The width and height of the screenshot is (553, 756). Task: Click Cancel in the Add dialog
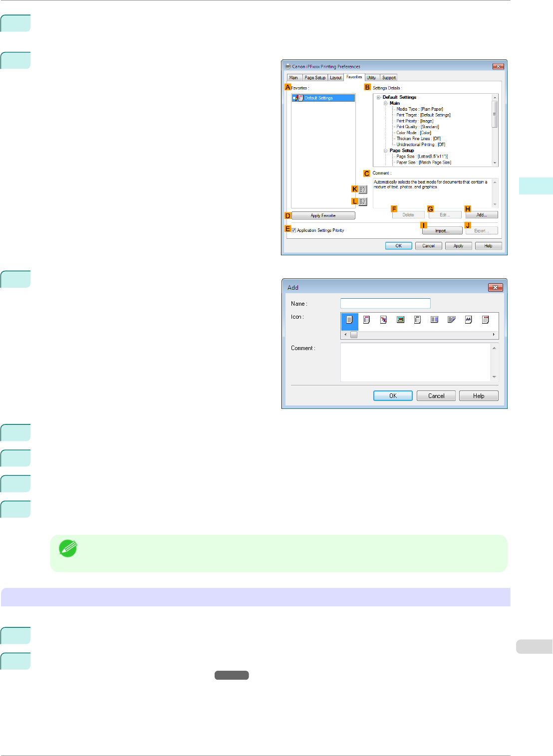pyautogui.click(x=436, y=395)
